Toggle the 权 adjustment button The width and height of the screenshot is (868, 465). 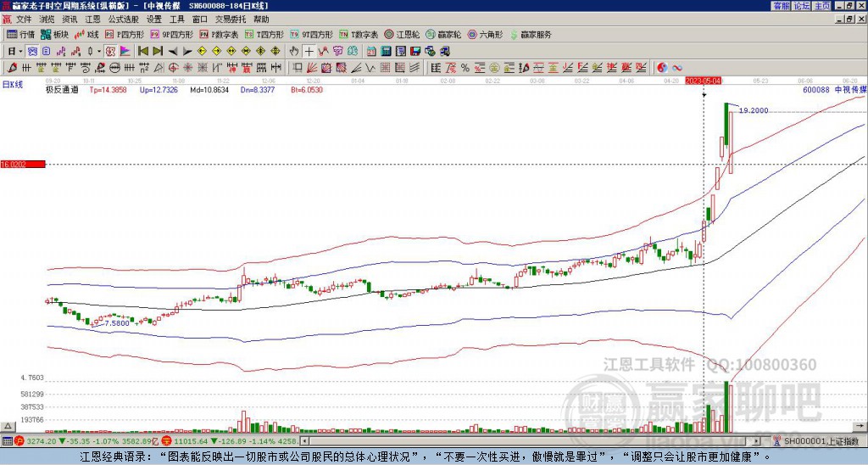pyautogui.click(x=110, y=51)
